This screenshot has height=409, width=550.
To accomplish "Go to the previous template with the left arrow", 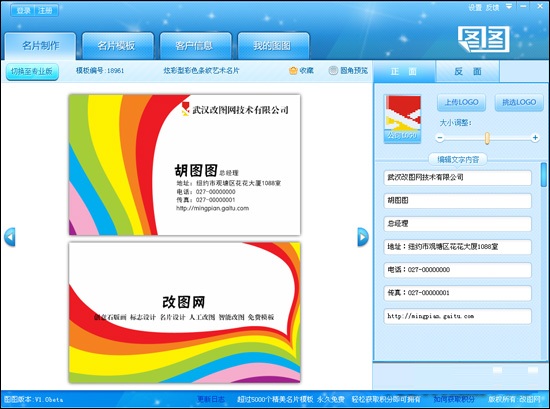I will coord(10,237).
